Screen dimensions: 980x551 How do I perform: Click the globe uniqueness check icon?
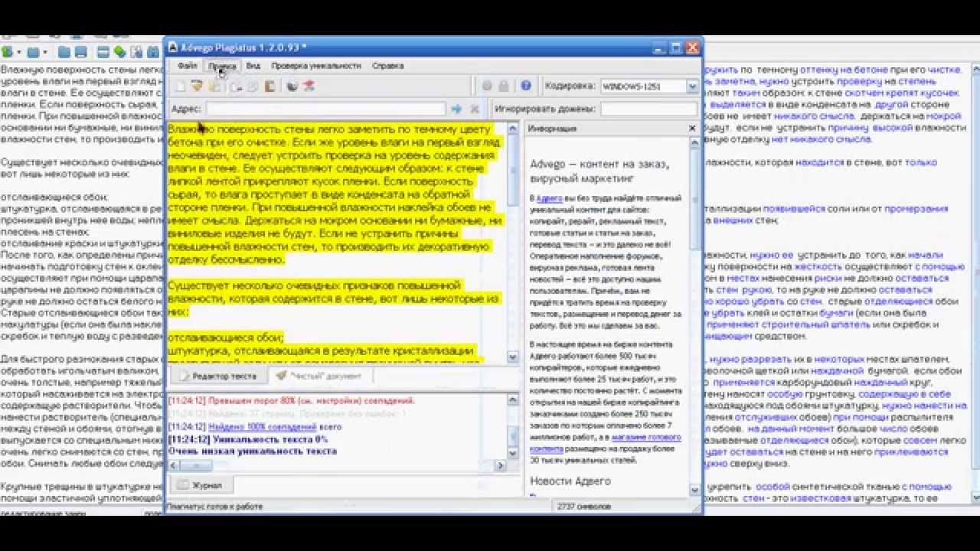(292, 86)
